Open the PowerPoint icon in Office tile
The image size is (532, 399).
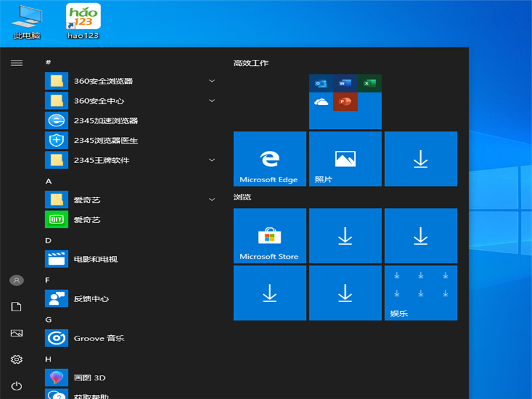pyautogui.click(x=345, y=102)
